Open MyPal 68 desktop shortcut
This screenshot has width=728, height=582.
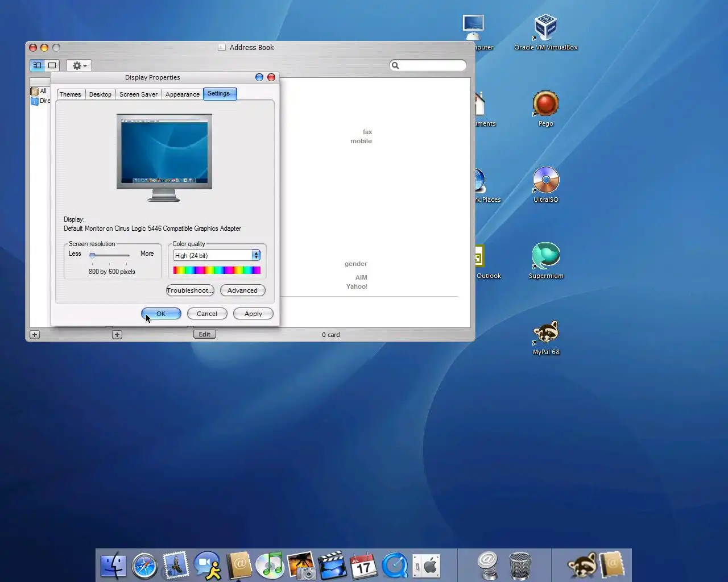546,337
